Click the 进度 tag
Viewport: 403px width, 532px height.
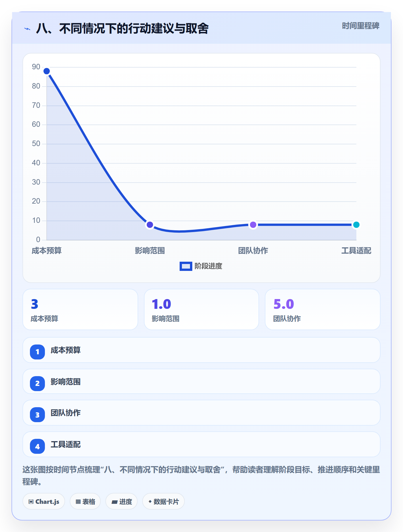click(121, 502)
